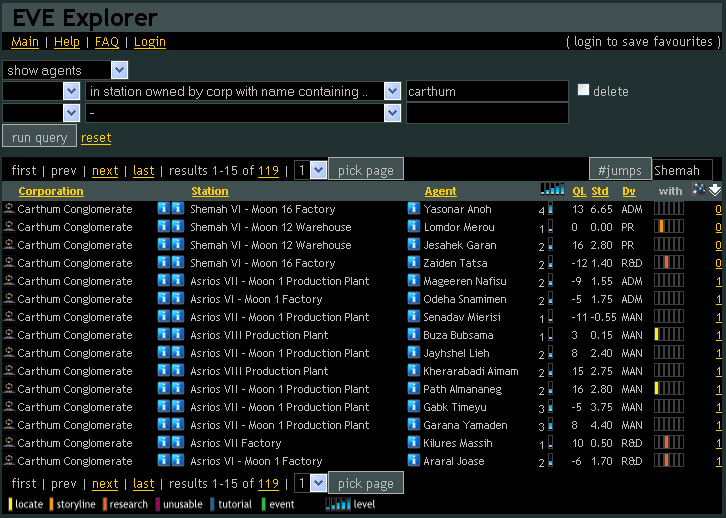Screen dimensions: 726x518
Task: Go to next page using top pager
Action: (x=105, y=171)
